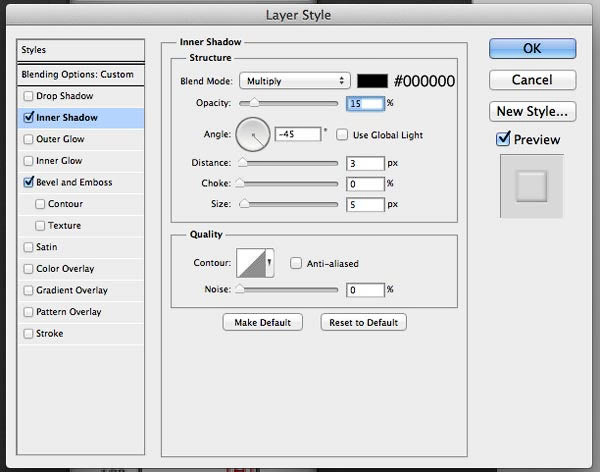The width and height of the screenshot is (600, 472).
Task: Uncheck the Preview checkbox
Action: pyautogui.click(x=503, y=139)
